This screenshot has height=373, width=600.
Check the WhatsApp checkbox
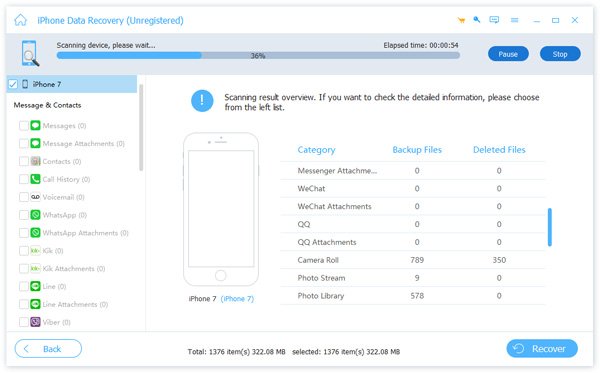click(24, 215)
